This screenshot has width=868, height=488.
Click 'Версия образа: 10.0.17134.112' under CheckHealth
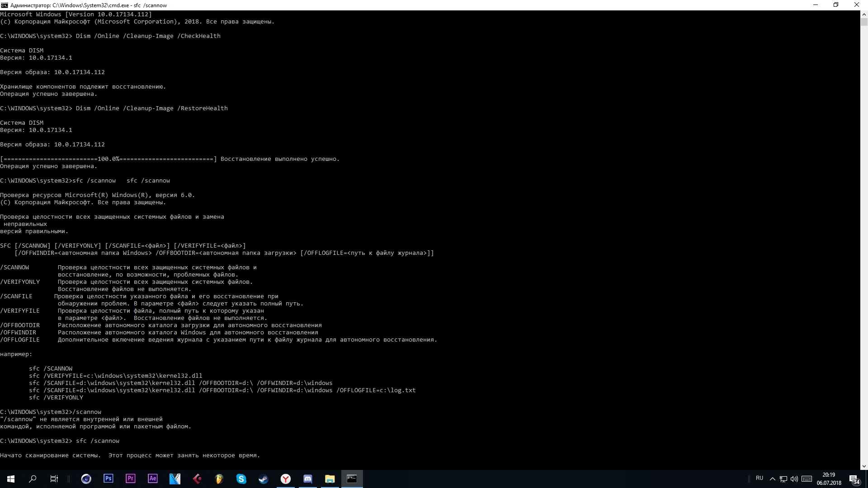pos(52,72)
